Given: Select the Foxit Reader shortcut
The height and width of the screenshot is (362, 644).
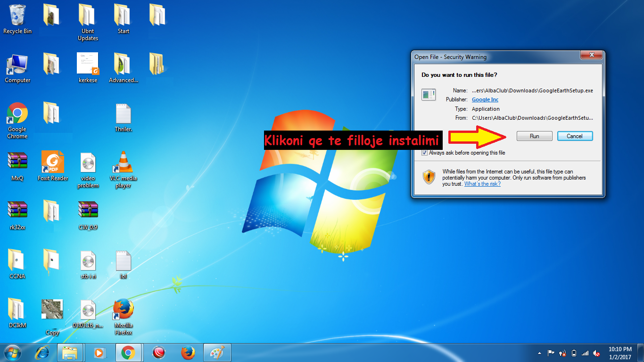Looking at the screenshot, I should tap(53, 166).
